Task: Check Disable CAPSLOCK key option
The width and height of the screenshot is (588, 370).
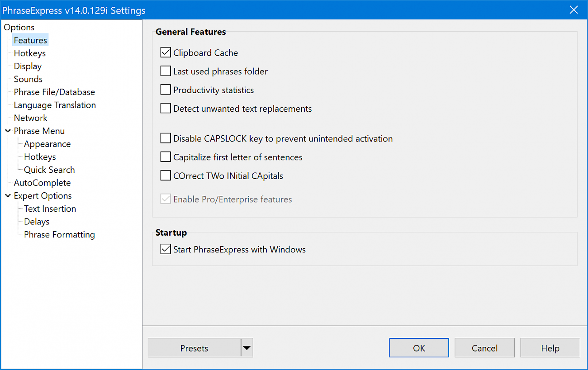Action: coord(166,138)
